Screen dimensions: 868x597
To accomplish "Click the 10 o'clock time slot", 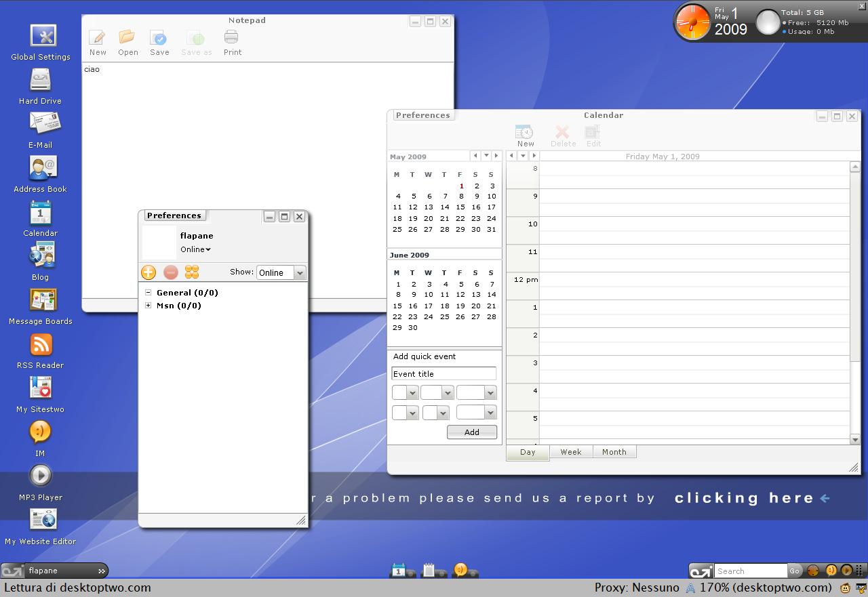I will (694, 230).
